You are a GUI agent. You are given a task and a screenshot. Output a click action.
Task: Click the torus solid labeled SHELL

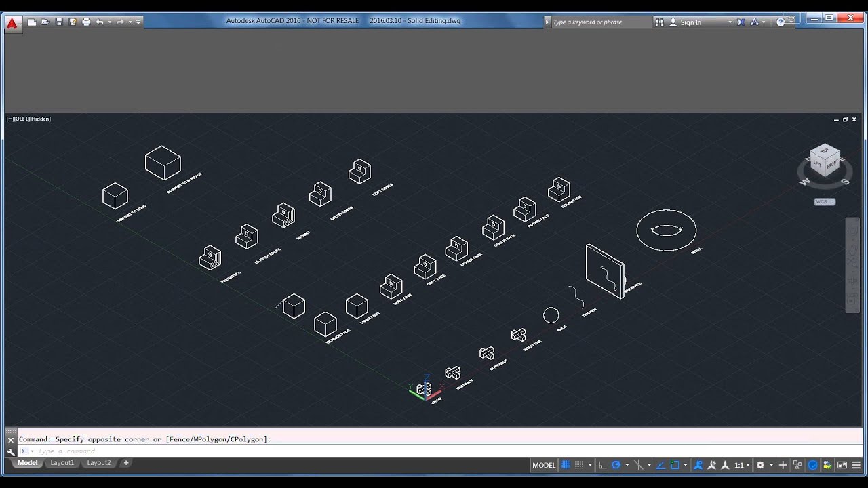click(666, 230)
